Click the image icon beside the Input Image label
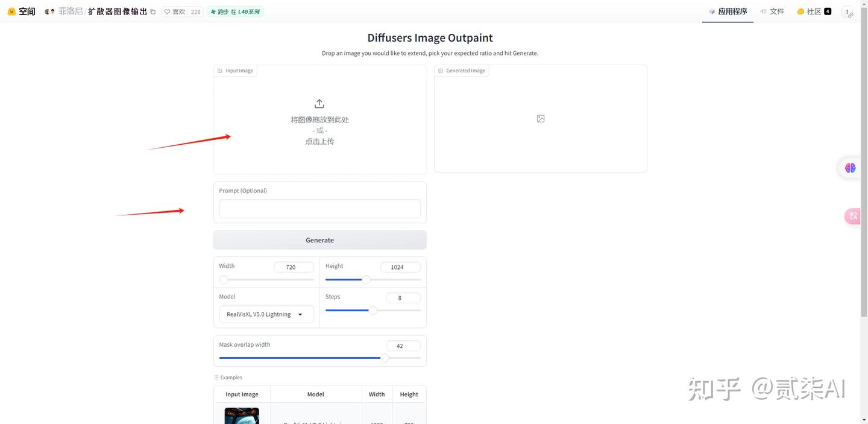 coord(221,71)
